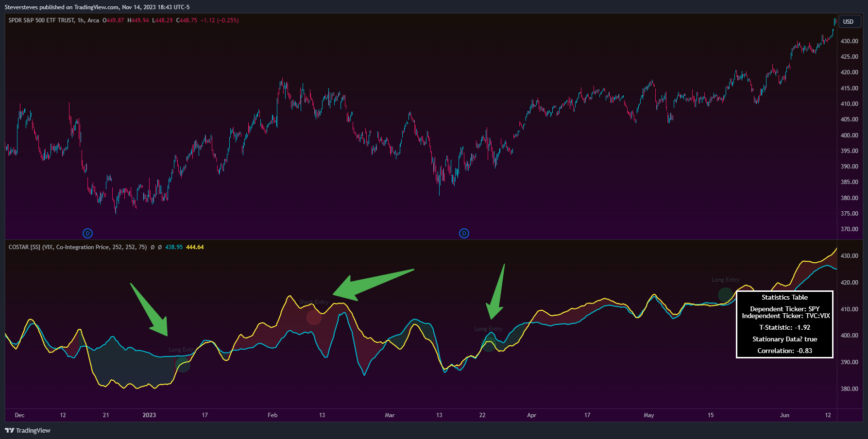868x439 pixels.
Task: Click the closing price C448.75 value
Action: (x=187, y=20)
